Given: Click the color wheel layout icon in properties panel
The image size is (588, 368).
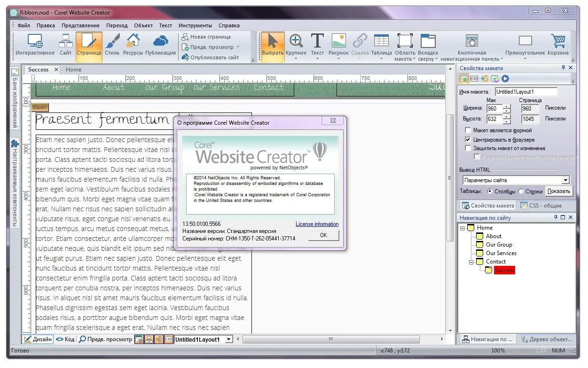Looking at the screenshot, I should tap(495, 79).
